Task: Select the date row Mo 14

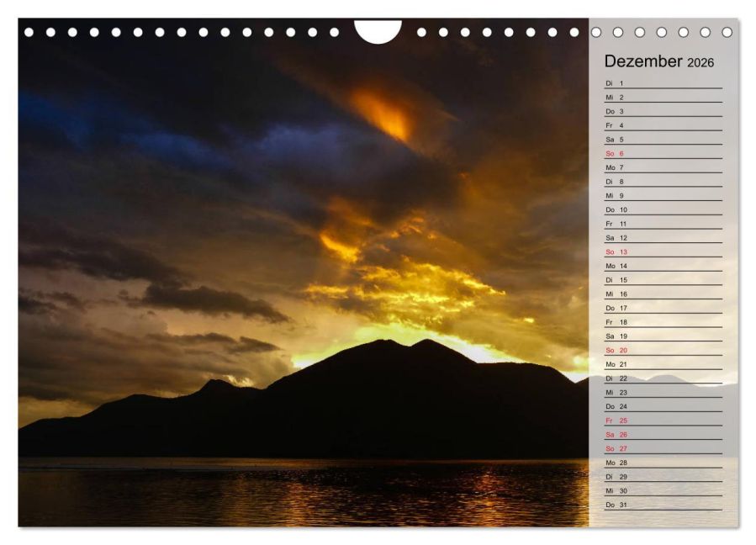Action: tap(663, 266)
